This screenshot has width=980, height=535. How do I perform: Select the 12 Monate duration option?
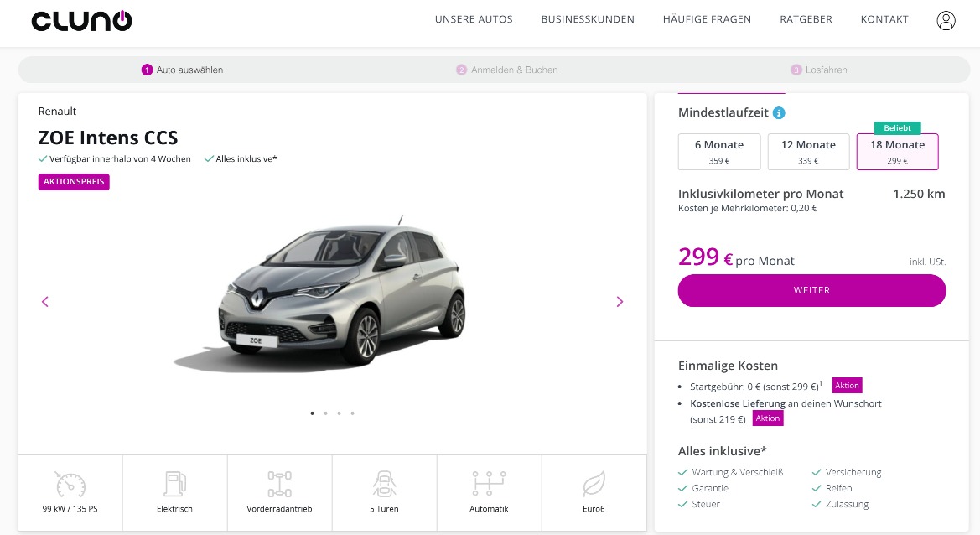click(808, 152)
